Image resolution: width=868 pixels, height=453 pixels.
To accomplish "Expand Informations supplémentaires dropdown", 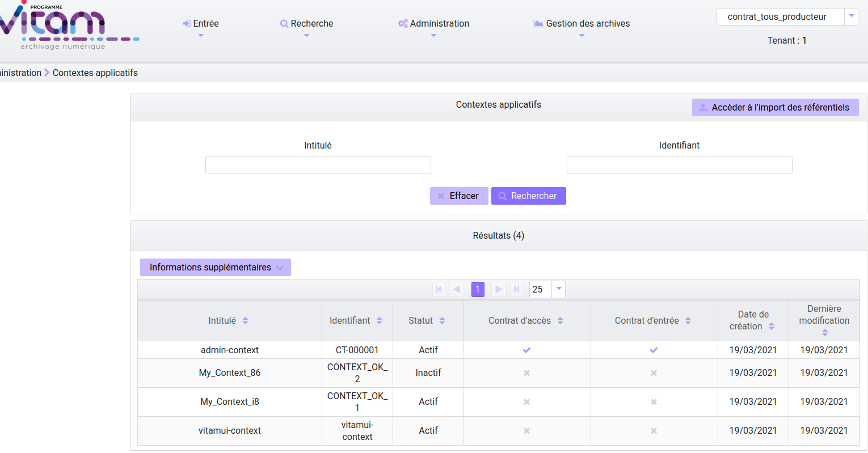I will click(216, 268).
